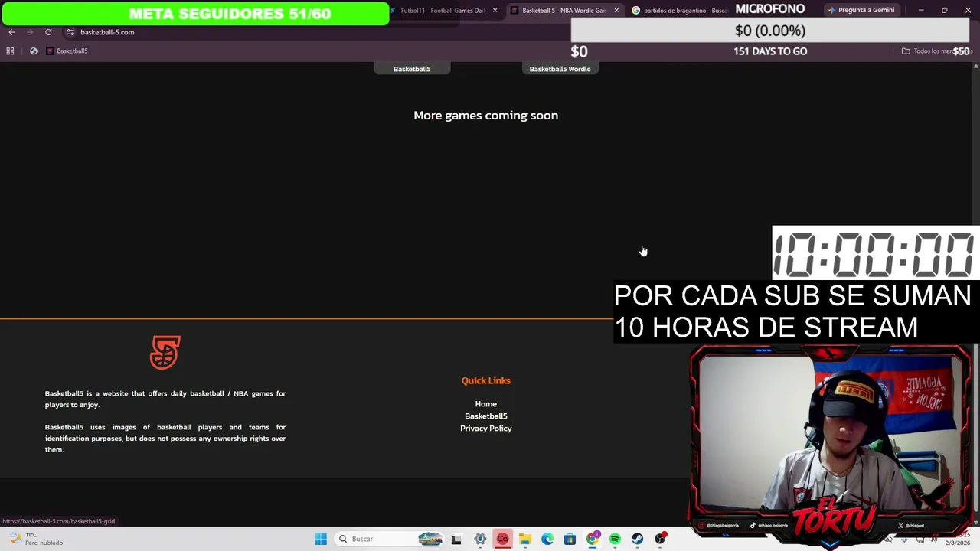The height and width of the screenshot is (551, 980).
Task: Open the Basketball5 bookmark
Action: [67, 51]
